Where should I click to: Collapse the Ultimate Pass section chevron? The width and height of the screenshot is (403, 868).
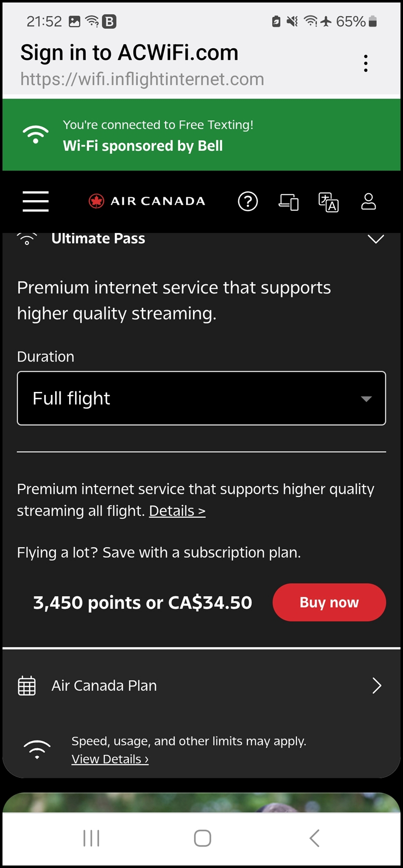[x=376, y=239]
